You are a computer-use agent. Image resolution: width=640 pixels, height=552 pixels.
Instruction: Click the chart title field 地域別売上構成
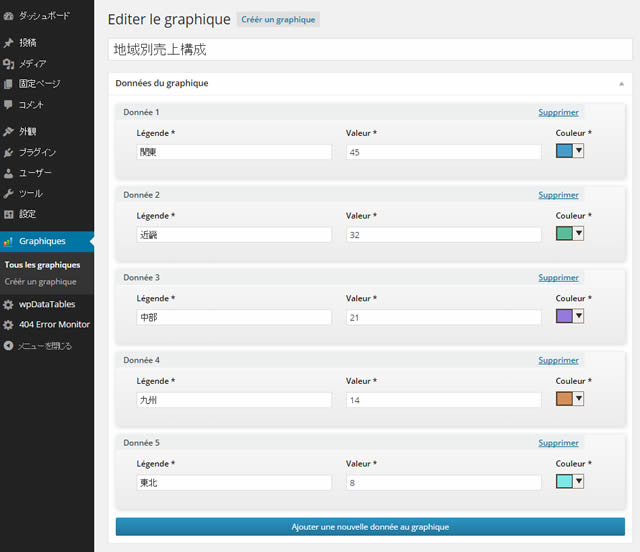370,50
